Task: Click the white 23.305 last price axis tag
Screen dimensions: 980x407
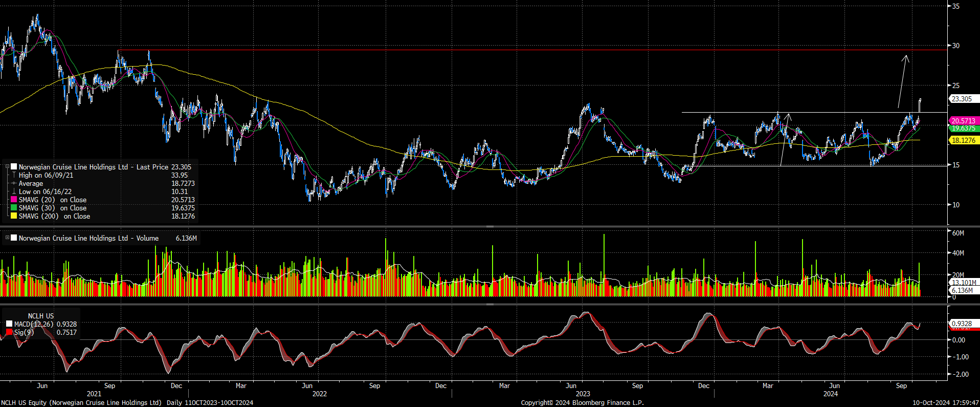Action: 964,99
